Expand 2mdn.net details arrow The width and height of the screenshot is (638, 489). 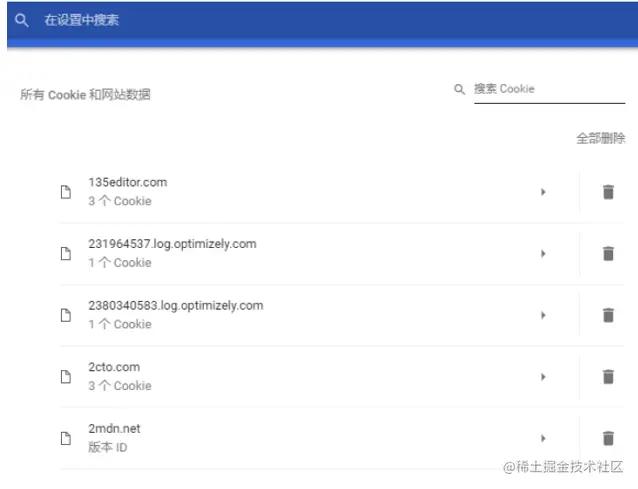point(543,438)
